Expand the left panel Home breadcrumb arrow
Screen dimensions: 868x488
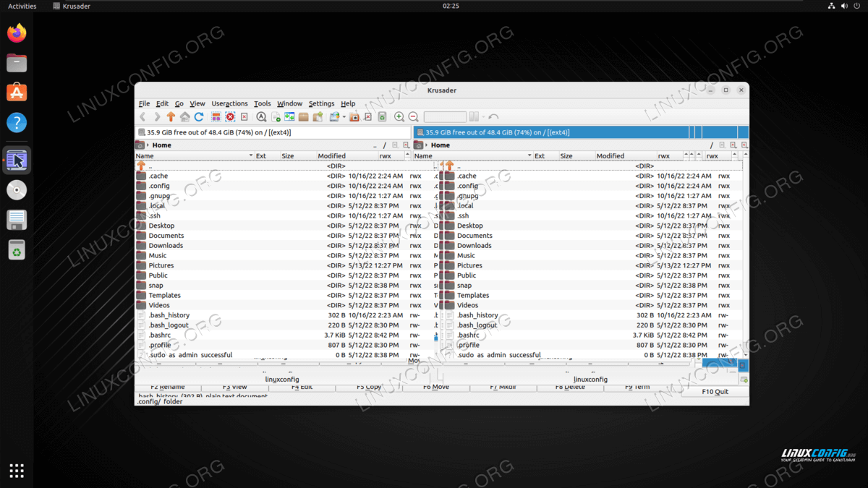[x=148, y=145]
